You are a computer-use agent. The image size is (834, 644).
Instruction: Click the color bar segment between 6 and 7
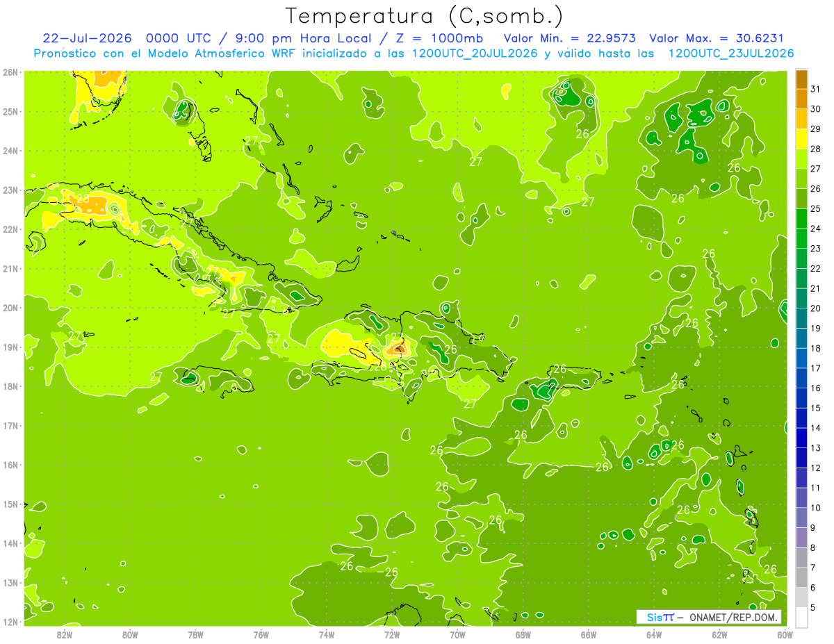(x=801, y=577)
